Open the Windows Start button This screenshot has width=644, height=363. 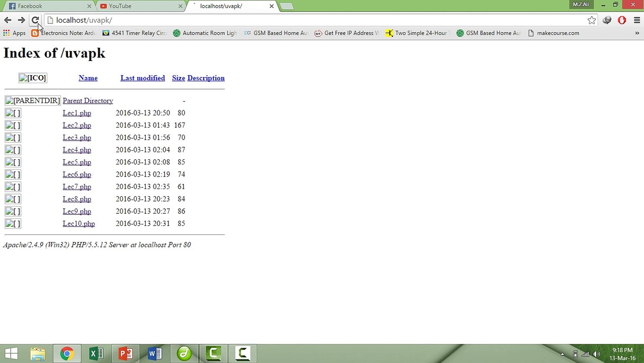[x=11, y=353]
